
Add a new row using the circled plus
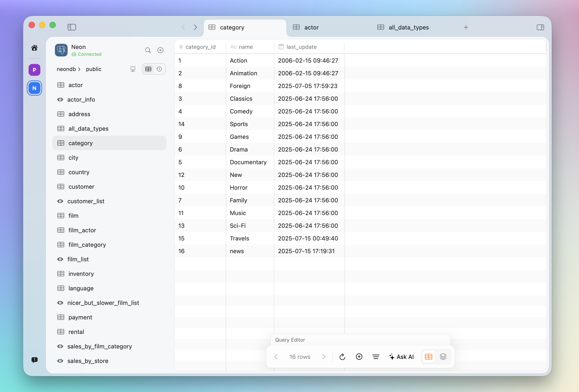(359, 357)
